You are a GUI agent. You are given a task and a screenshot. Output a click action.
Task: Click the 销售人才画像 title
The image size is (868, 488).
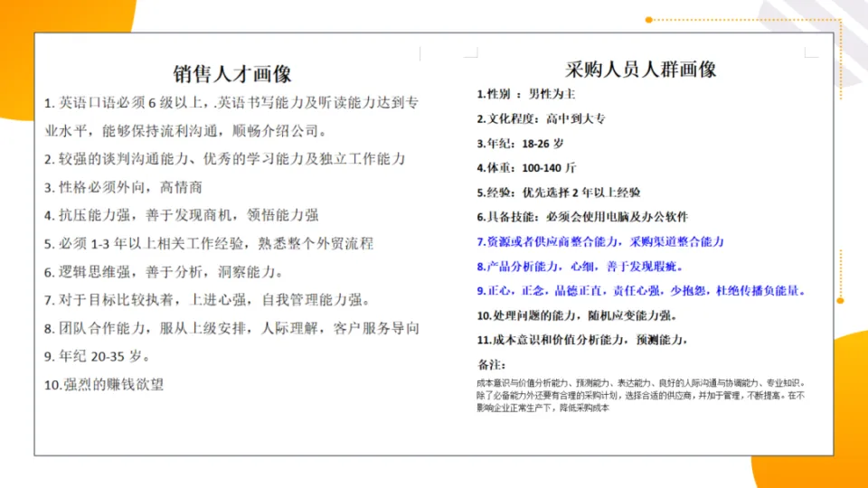pyautogui.click(x=232, y=73)
